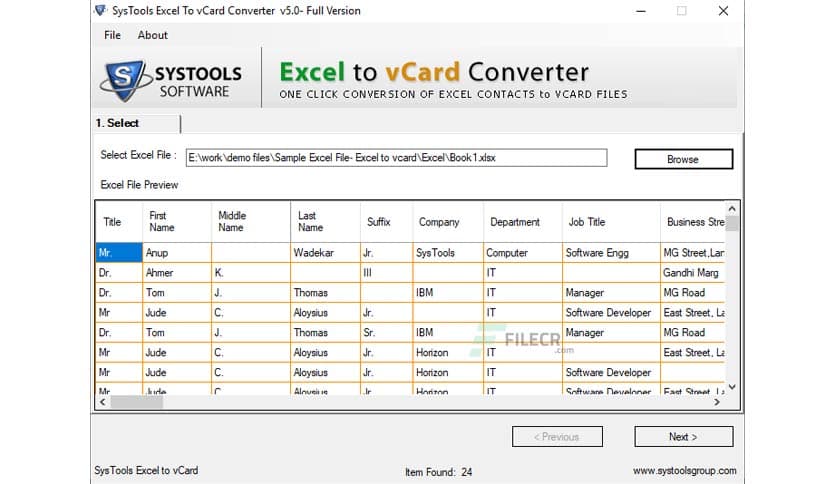Click the < Previous button
Screen dimensions: 836x484
click(x=557, y=437)
